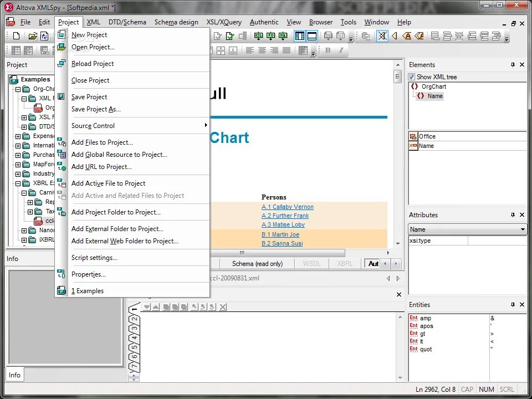Image resolution: width=532 pixels, height=399 pixels.
Task: Expand the Nanonull folder in tree
Action: click(24, 231)
